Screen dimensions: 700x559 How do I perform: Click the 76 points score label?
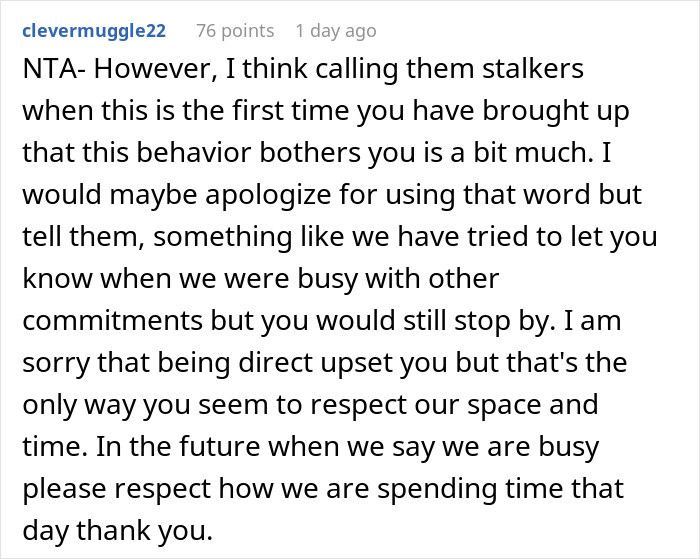pyautogui.click(x=235, y=31)
